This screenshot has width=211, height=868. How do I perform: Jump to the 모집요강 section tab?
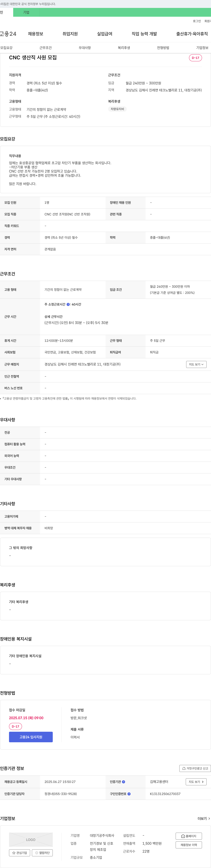(6, 48)
